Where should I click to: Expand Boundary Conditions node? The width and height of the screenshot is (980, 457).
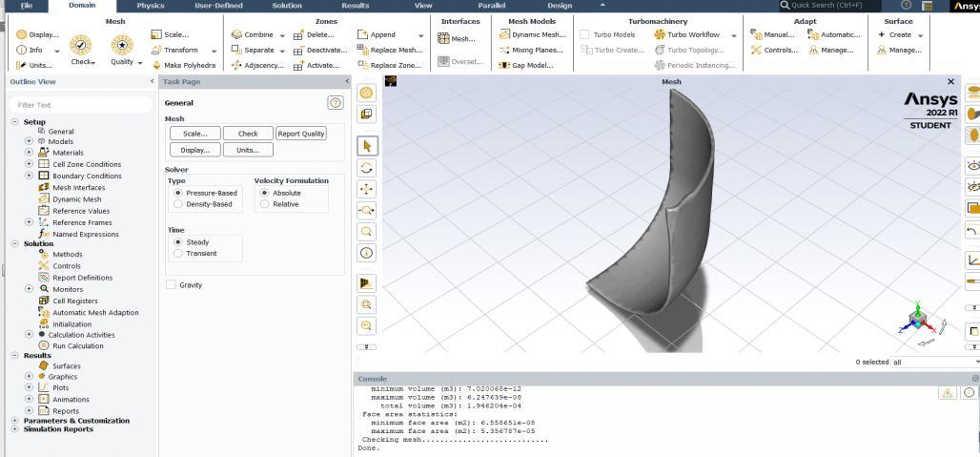click(29, 176)
